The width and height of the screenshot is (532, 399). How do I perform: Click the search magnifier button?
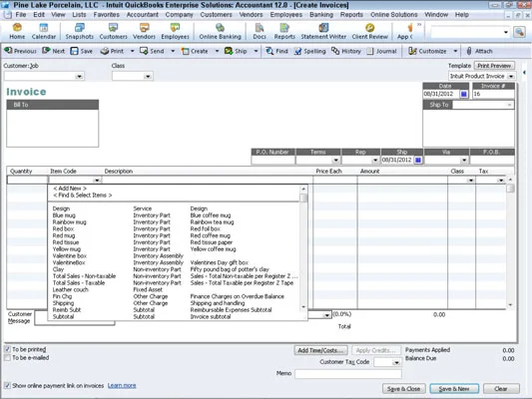click(x=519, y=32)
